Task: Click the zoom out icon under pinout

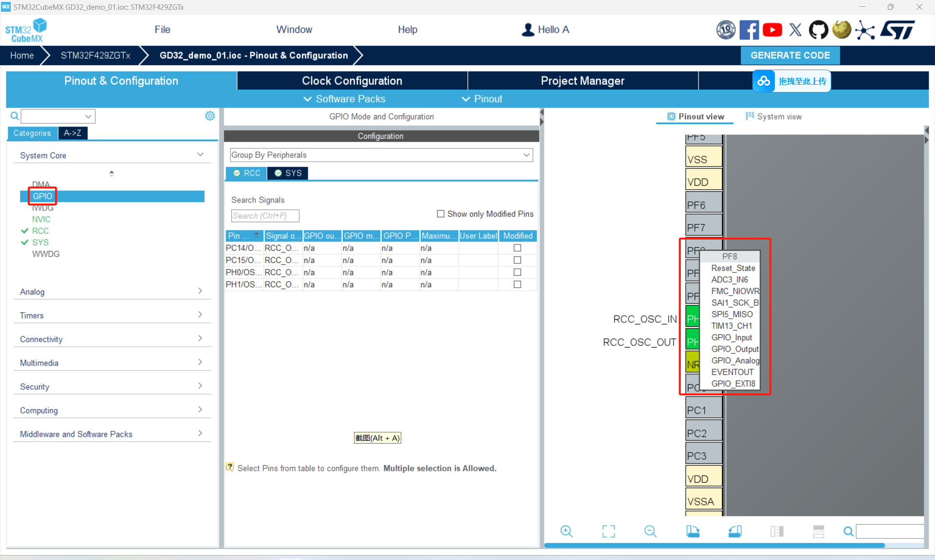Action: [x=650, y=531]
